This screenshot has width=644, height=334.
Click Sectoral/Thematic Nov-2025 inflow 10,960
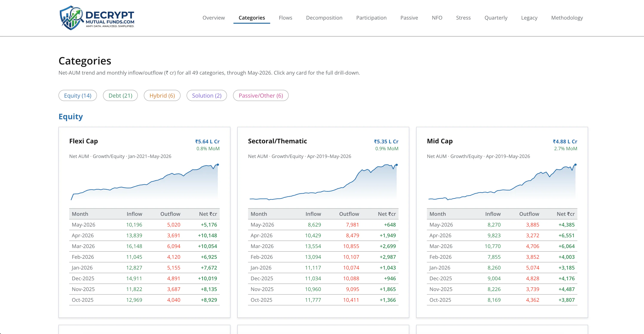click(313, 289)
